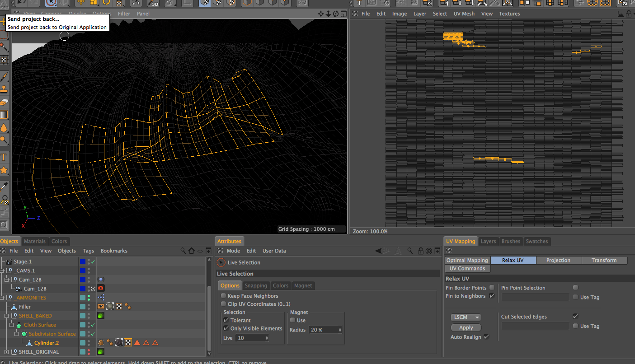Click Apply in Relax UV panel
The height and width of the screenshot is (364, 635).
tap(466, 327)
